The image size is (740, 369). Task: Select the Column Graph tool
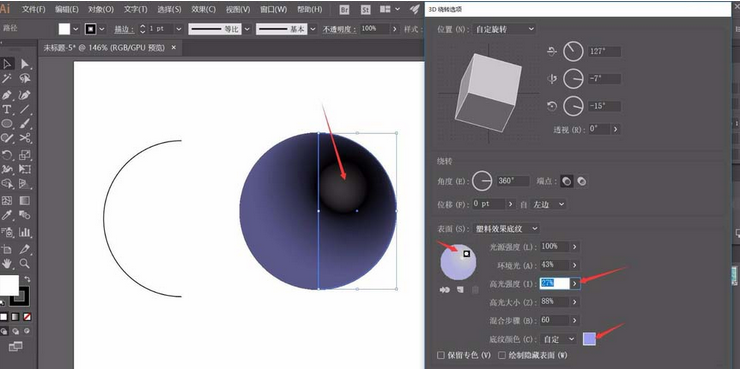pyautogui.click(x=25, y=232)
